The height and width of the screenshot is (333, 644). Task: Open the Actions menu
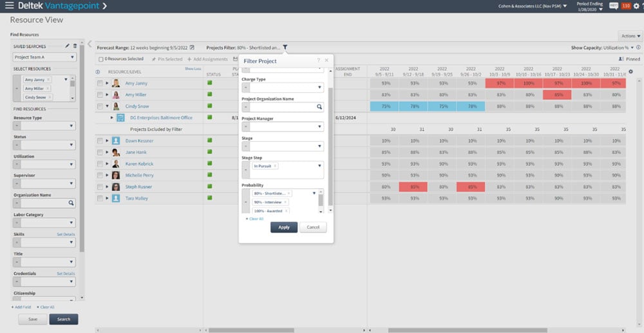point(630,36)
